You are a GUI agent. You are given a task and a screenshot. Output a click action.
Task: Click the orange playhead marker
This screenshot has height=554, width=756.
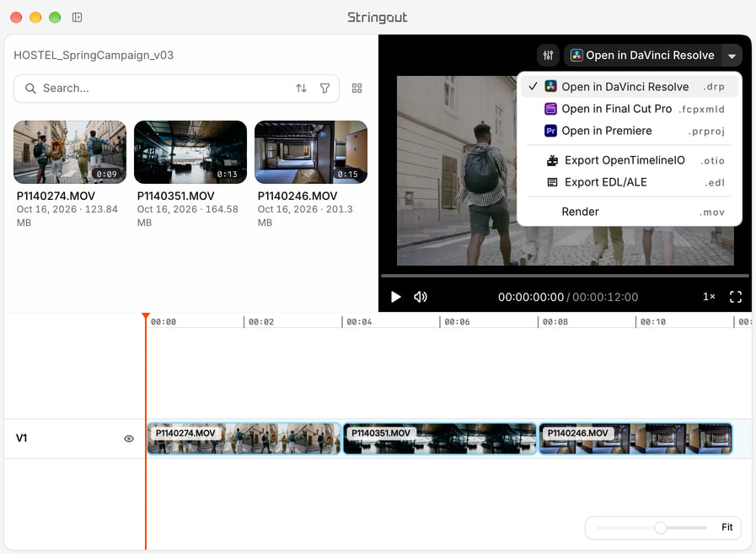pyautogui.click(x=146, y=316)
